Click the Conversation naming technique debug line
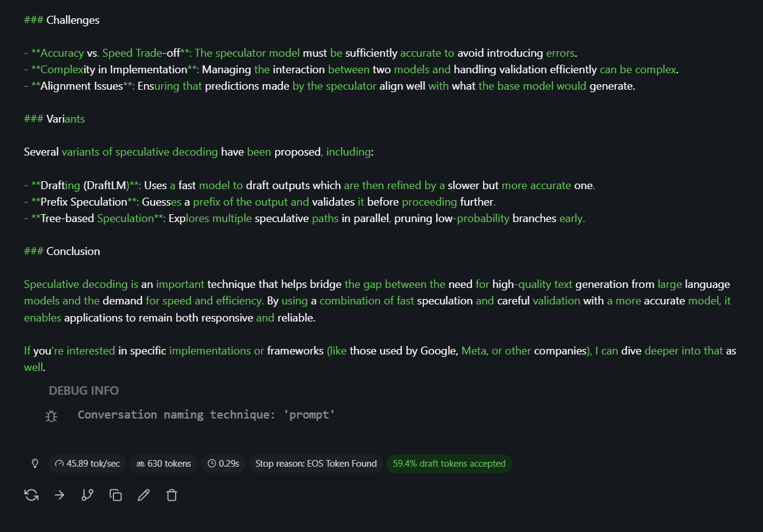This screenshot has width=763, height=532. 206,415
